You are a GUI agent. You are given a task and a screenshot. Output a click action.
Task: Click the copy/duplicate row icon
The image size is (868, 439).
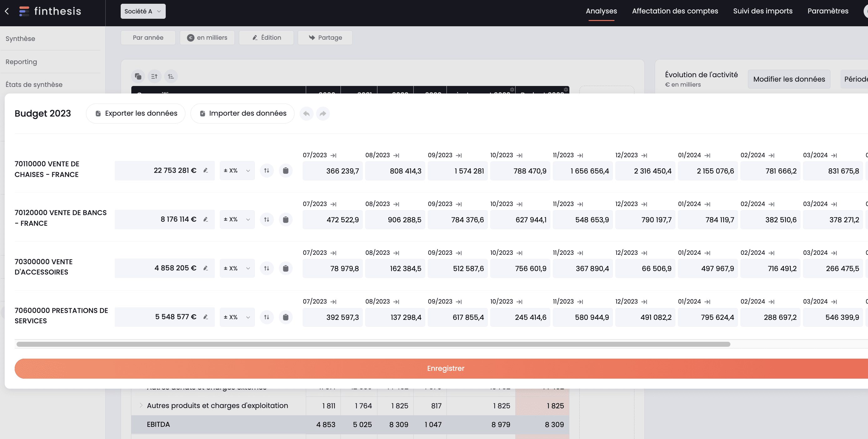(138, 76)
